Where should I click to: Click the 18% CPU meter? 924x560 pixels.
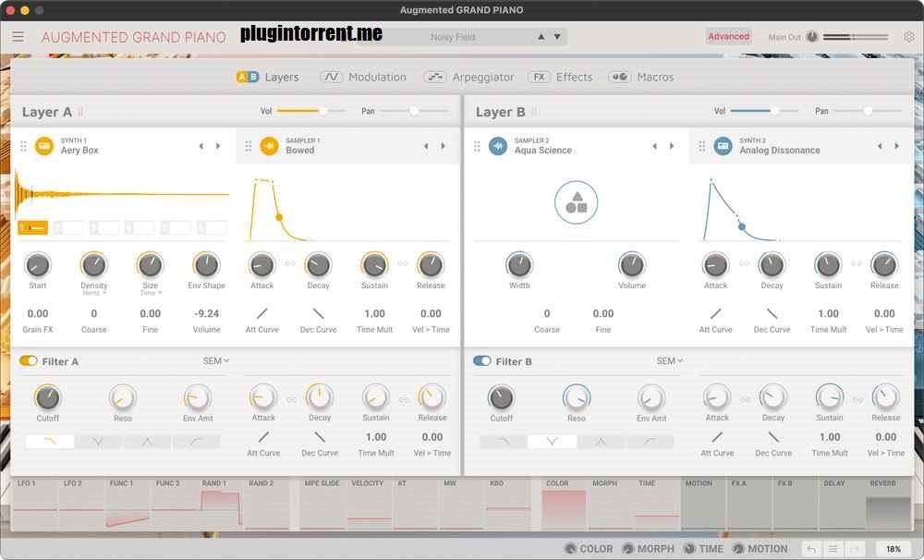(x=894, y=549)
